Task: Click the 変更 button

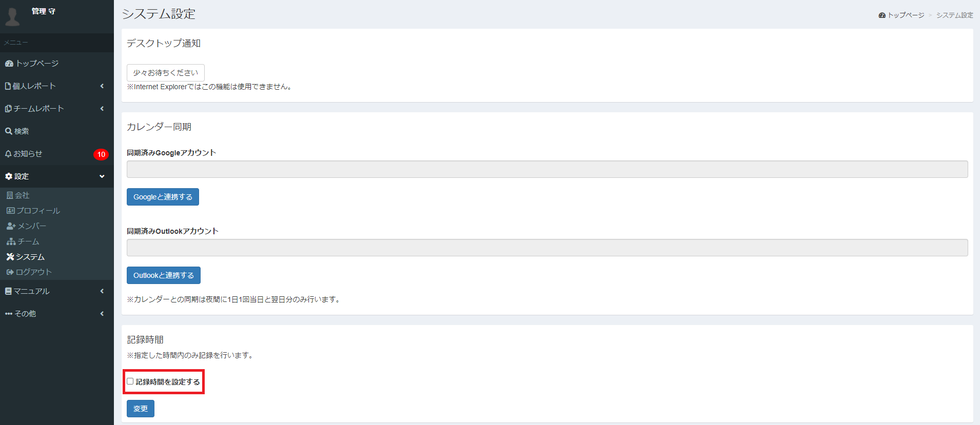Action: pyautogui.click(x=141, y=409)
